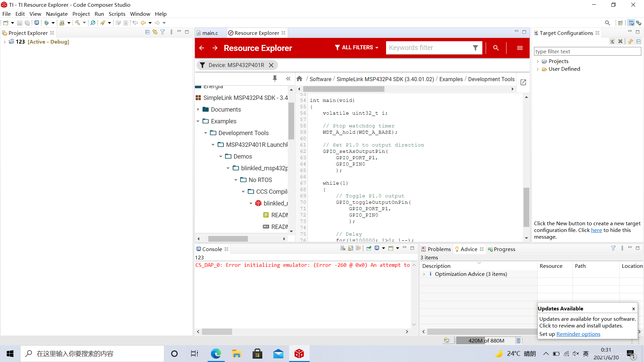Expand the 123 project node

coord(4,42)
